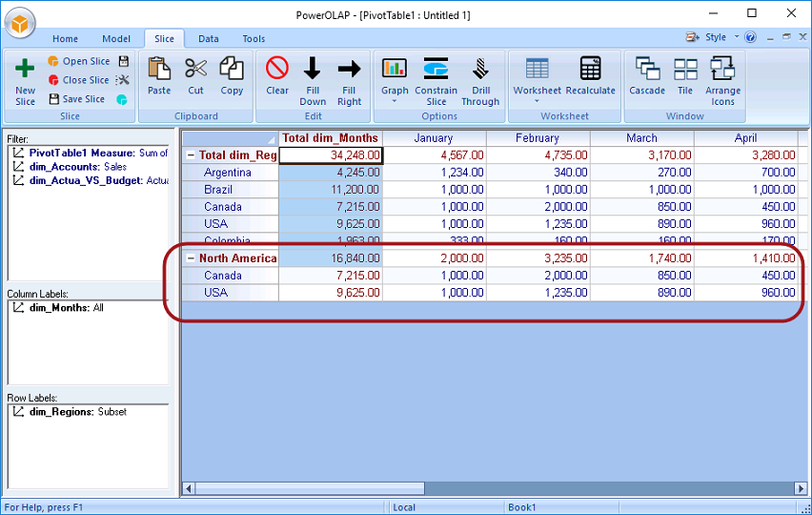Expand the Graph dropdown arrow
The height and width of the screenshot is (515, 812).
395,101
